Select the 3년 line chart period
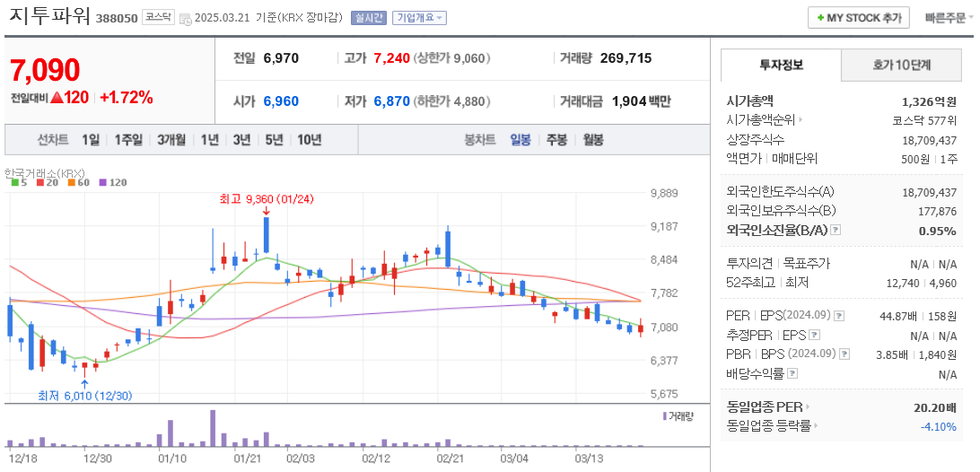The width and height of the screenshot is (980, 472). tap(241, 140)
